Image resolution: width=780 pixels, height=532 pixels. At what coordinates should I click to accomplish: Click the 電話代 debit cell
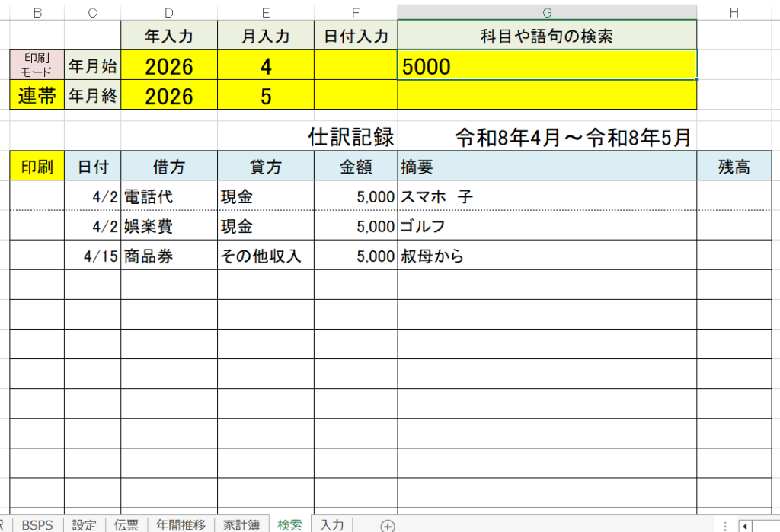tap(168, 196)
